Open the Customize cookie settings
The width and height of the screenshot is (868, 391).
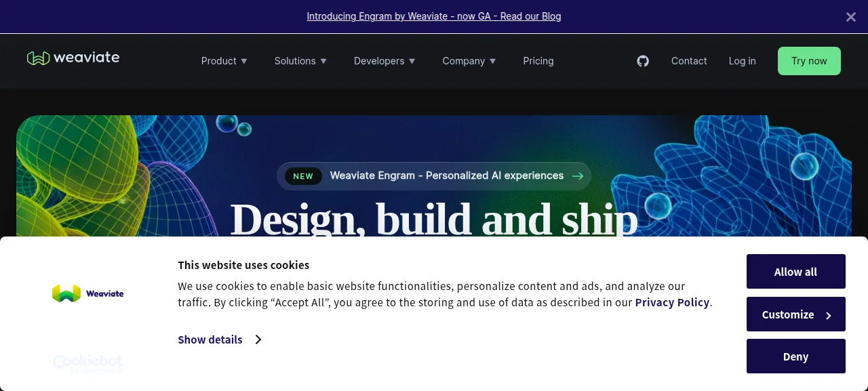[796, 314]
